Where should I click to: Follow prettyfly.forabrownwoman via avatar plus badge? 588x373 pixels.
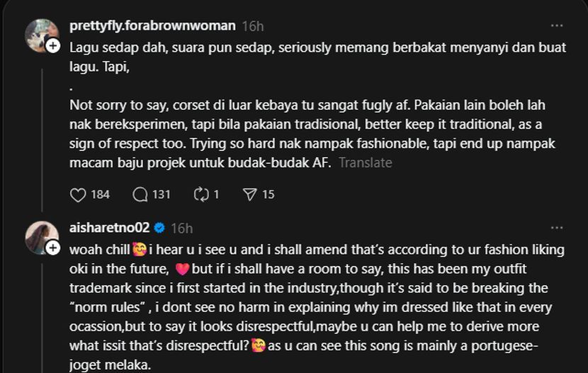click(x=53, y=45)
